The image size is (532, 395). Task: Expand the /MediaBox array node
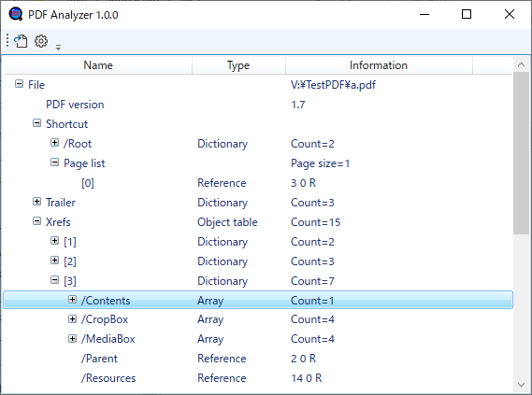(x=72, y=338)
